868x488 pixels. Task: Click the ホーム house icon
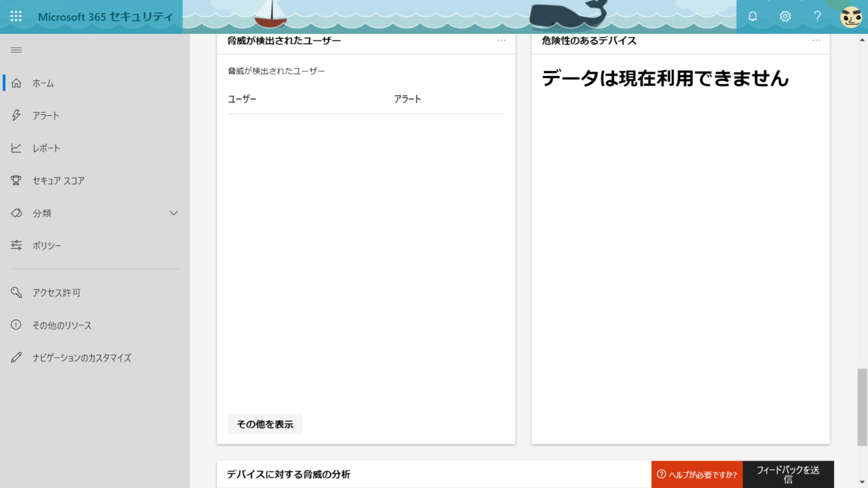click(x=16, y=83)
